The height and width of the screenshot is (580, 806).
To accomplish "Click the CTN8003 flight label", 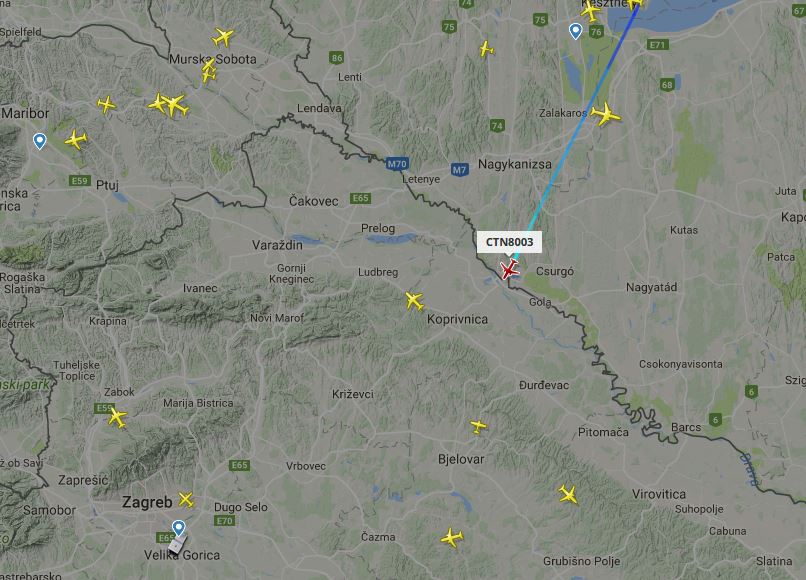I will click(509, 242).
